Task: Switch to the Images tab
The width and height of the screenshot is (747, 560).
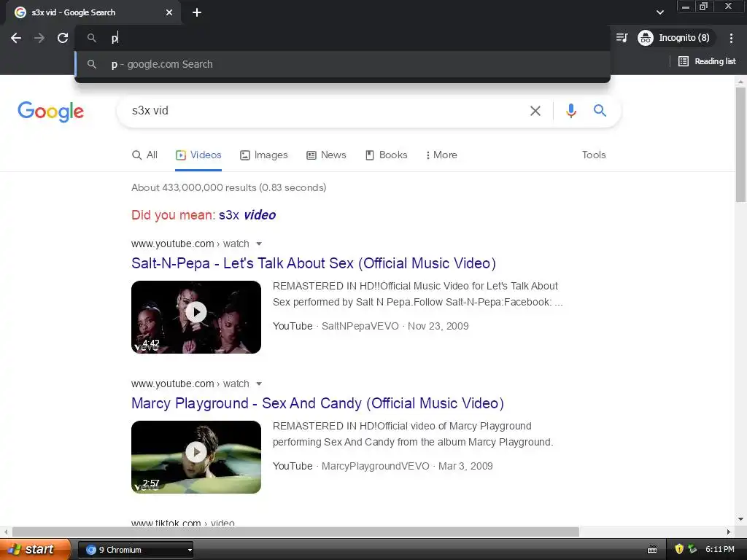Action: [x=264, y=155]
